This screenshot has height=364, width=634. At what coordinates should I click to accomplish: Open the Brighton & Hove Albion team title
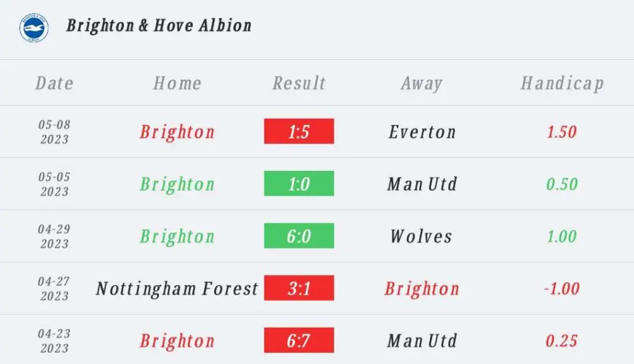coord(159,25)
